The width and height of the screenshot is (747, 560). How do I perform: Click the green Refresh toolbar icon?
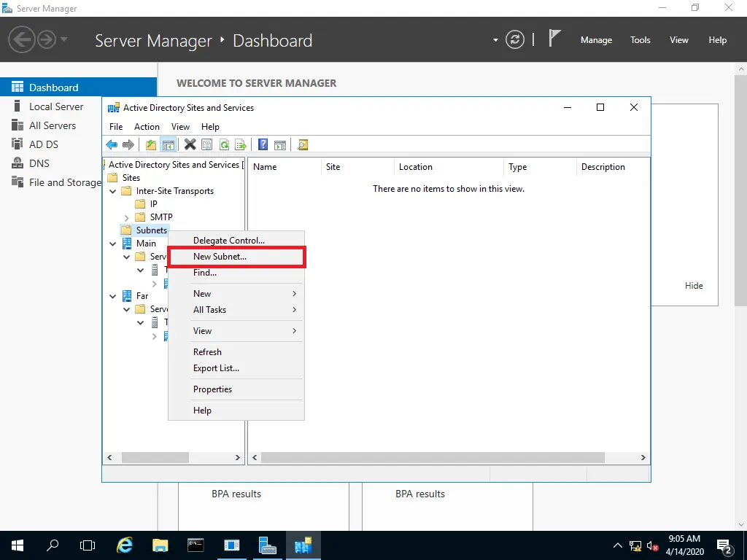tap(224, 144)
